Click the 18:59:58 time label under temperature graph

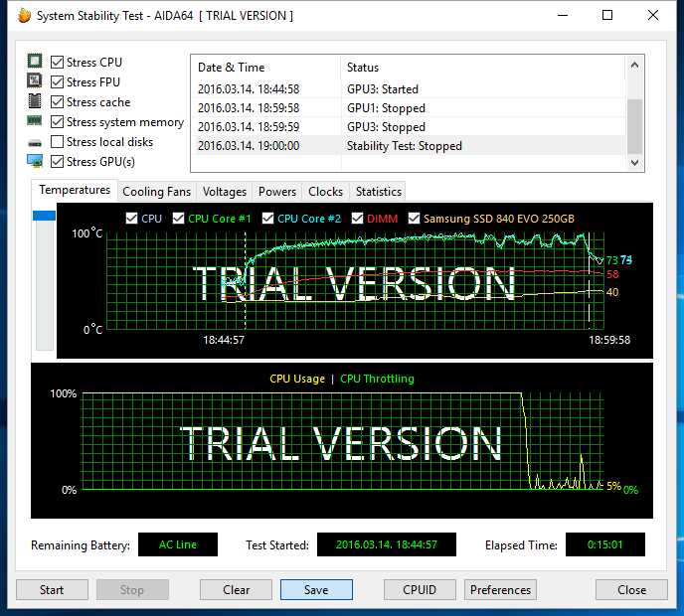point(609,340)
